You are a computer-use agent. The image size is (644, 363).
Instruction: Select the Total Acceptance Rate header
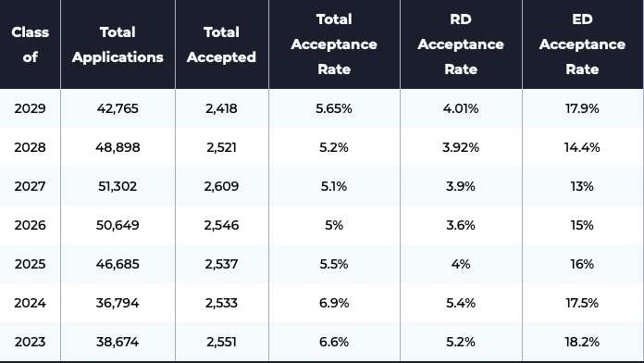point(334,44)
